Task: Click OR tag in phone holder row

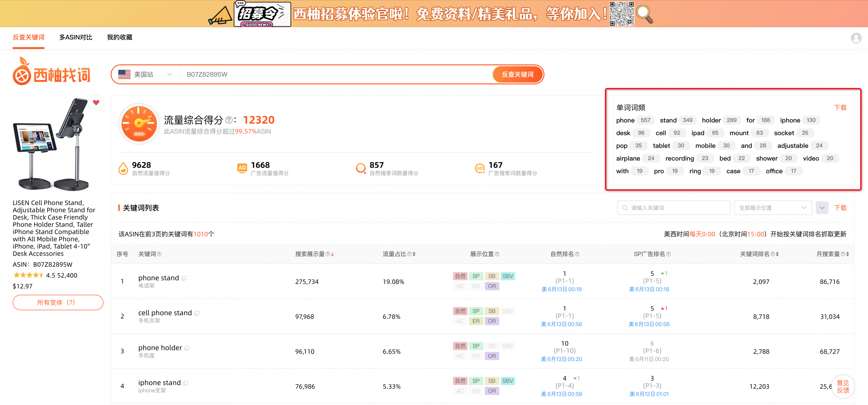Action: pos(492,356)
